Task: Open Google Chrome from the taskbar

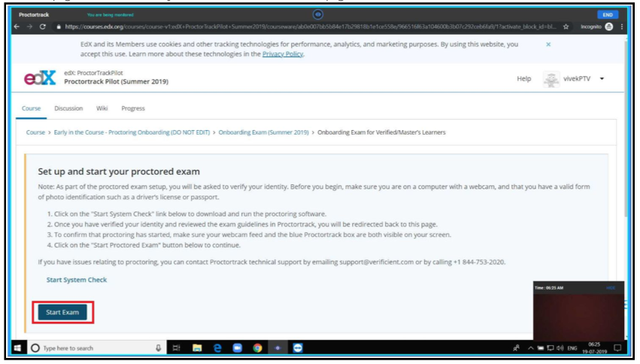Action: tap(257, 348)
